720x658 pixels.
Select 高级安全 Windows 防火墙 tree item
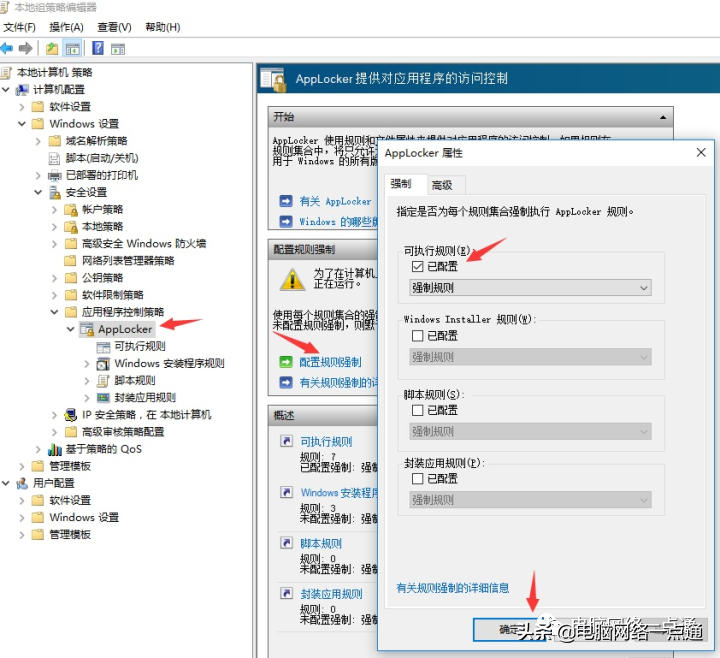point(144,244)
